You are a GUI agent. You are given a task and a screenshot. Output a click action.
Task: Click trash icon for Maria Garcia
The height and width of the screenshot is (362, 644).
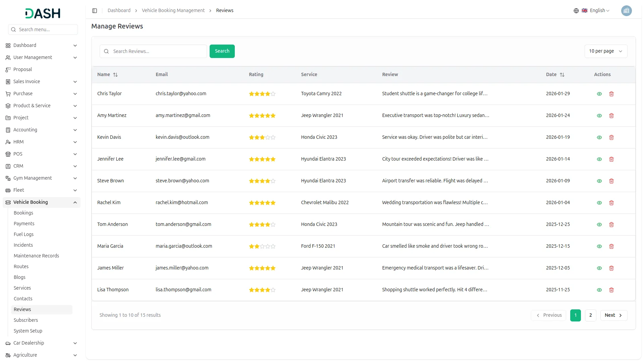(611, 246)
